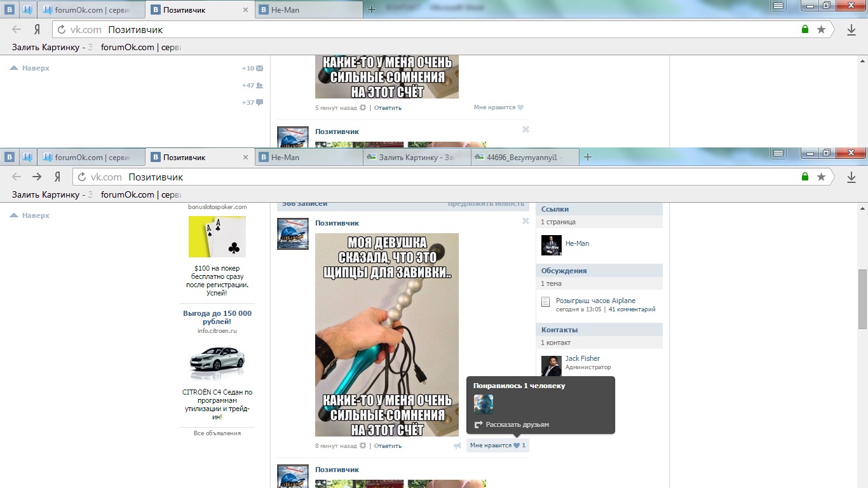868x488 pixels.
Task: Click the gear beside '8 минут назад'
Action: click(x=363, y=445)
